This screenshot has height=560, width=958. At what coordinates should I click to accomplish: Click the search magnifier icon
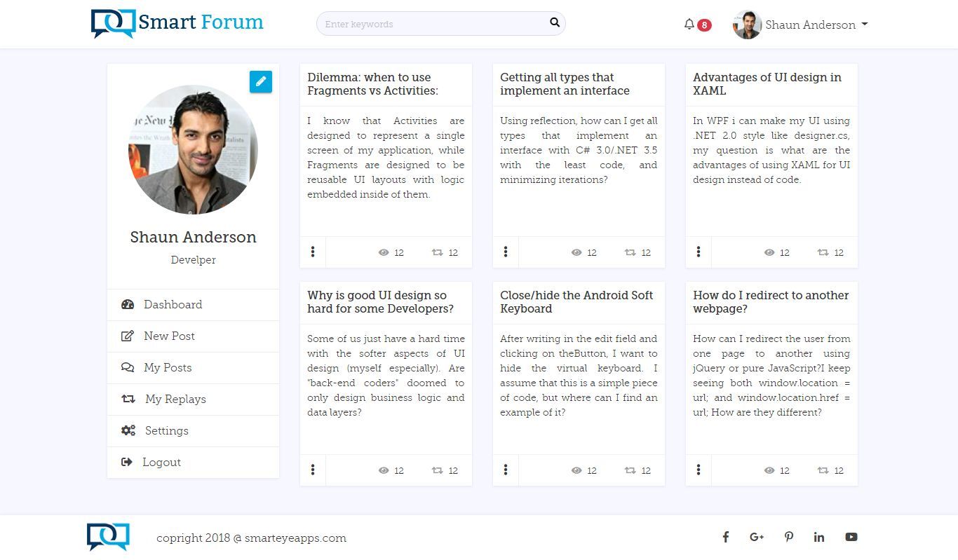tap(554, 23)
